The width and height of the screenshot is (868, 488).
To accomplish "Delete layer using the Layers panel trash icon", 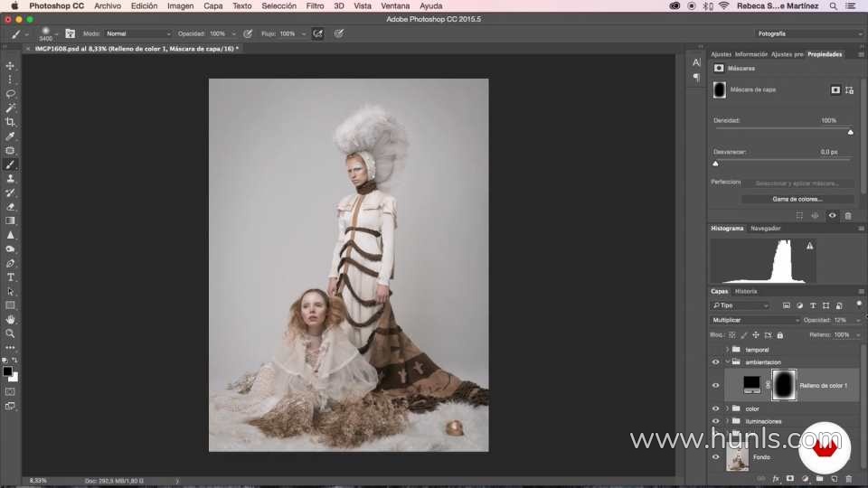I will click(848, 479).
